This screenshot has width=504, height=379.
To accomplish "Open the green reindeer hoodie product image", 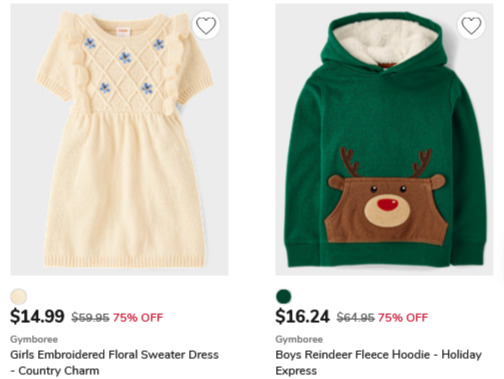I will click(x=384, y=139).
